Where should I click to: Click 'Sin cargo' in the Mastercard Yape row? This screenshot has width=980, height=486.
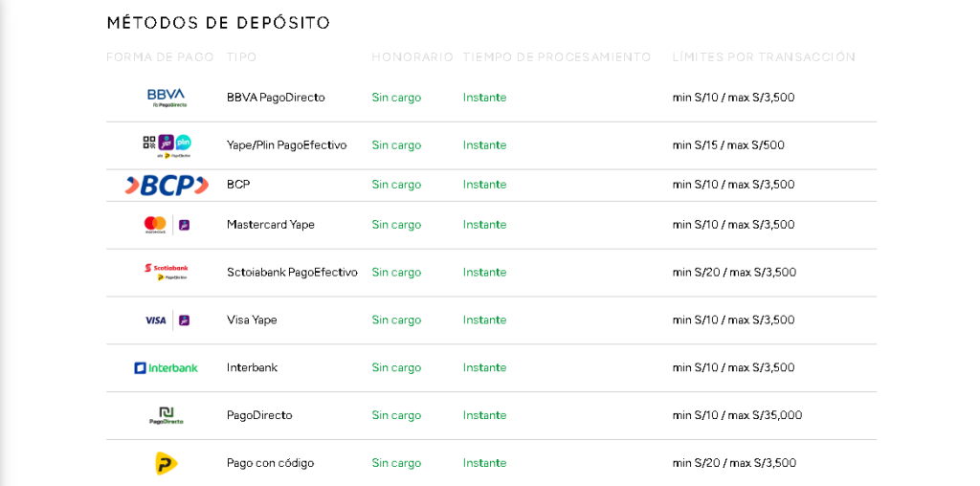[396, 224]
